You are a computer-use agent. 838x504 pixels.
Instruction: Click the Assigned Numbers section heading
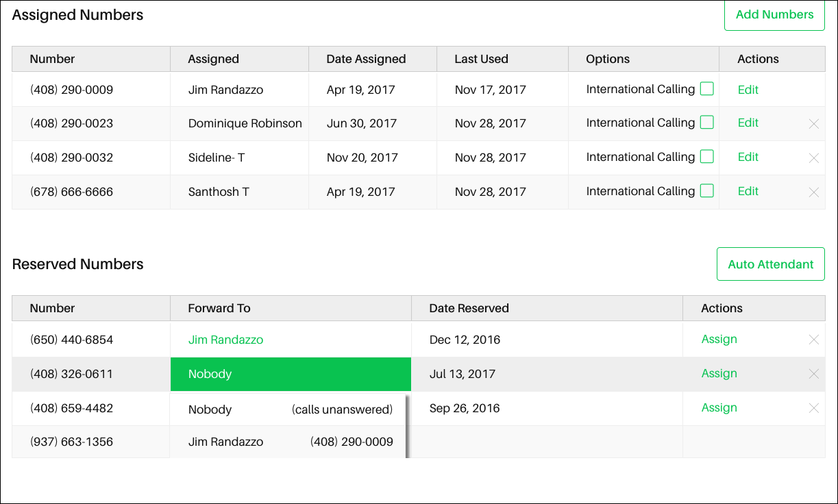78,15
